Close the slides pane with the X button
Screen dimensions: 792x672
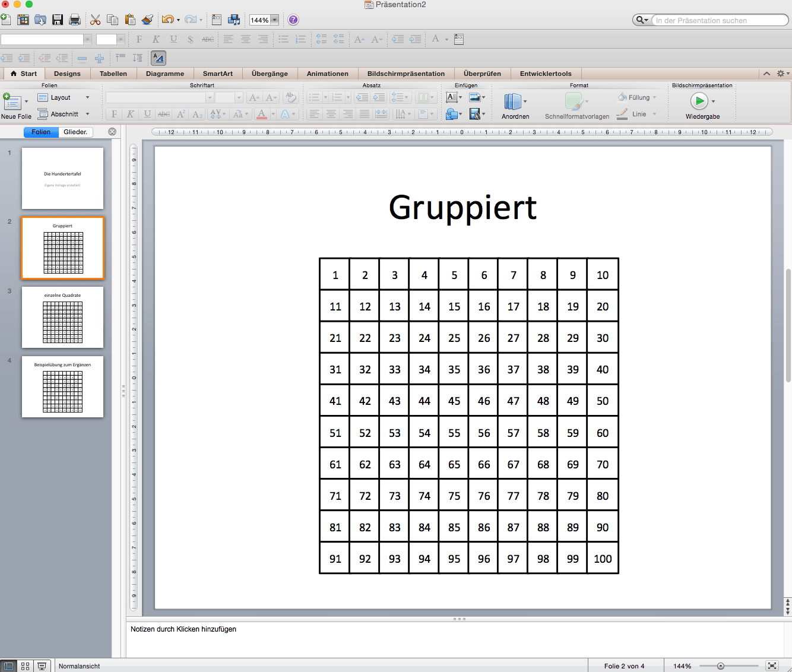(x=112, y=132)
